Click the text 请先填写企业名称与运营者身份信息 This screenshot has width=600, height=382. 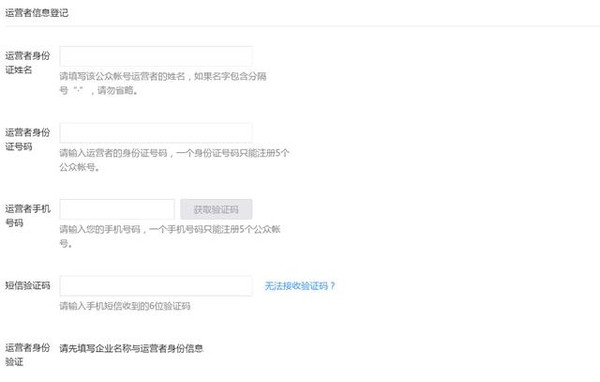pyautogui.click(x=131, y=348)
